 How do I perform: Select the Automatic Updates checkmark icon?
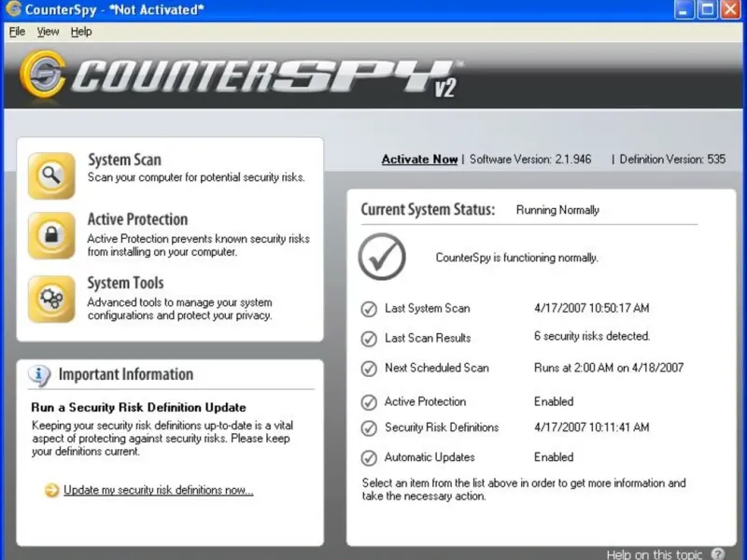(x=369, y=457)
